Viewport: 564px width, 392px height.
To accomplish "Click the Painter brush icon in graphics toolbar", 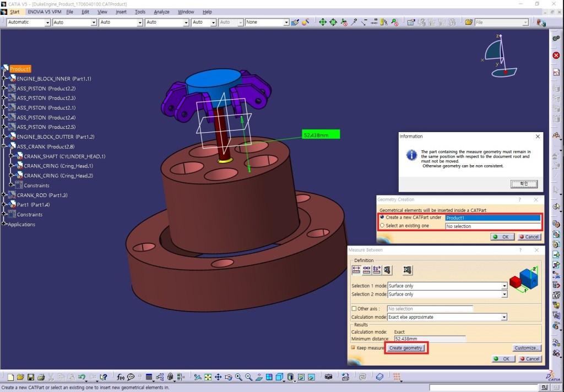I will (295, 23).
